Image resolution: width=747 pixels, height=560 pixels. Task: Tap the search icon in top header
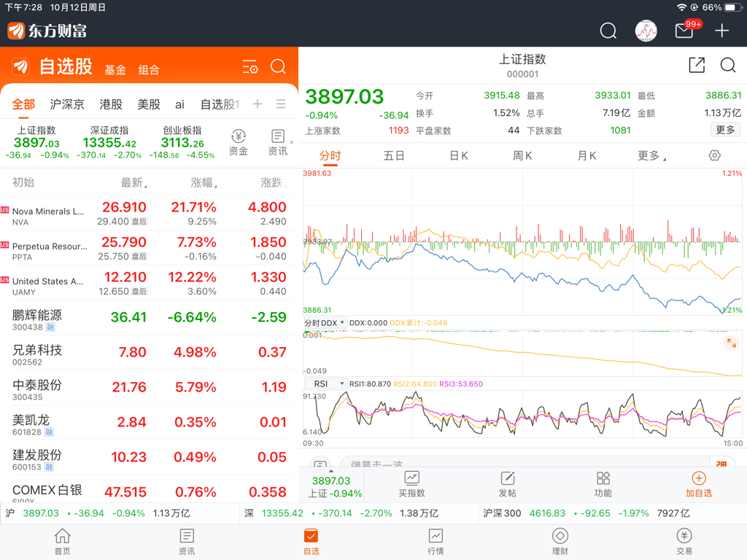click(608, 31)
